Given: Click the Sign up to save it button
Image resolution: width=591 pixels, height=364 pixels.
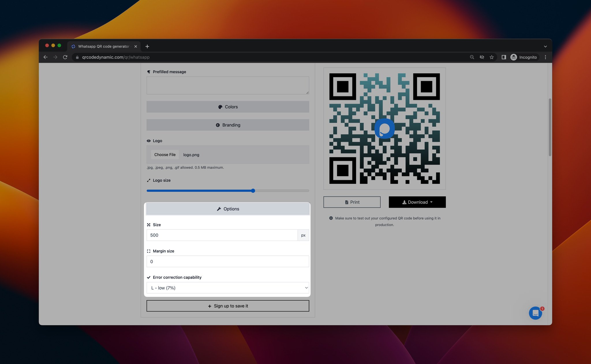Looking at the screenshot, I should click(228, 306).
